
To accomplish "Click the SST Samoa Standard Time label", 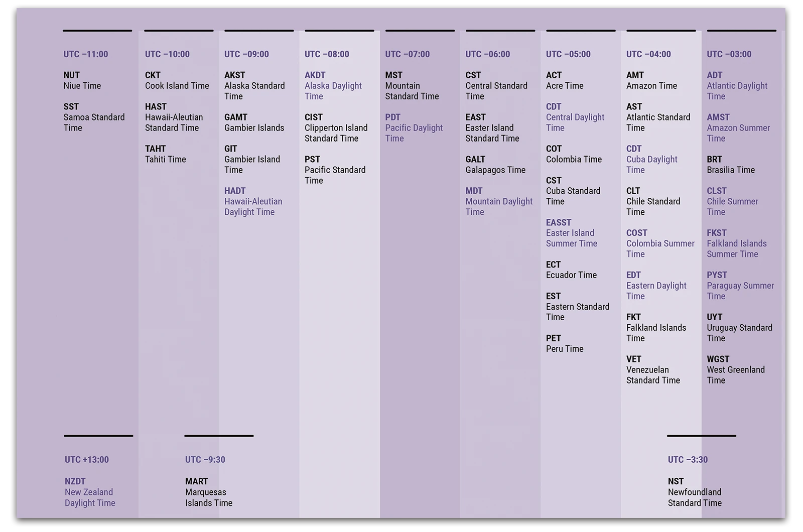I will [93, 117].
